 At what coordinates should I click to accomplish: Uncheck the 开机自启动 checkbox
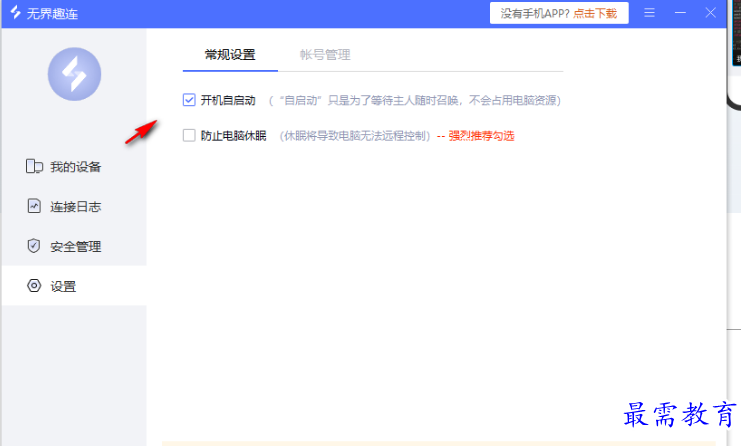189,100
